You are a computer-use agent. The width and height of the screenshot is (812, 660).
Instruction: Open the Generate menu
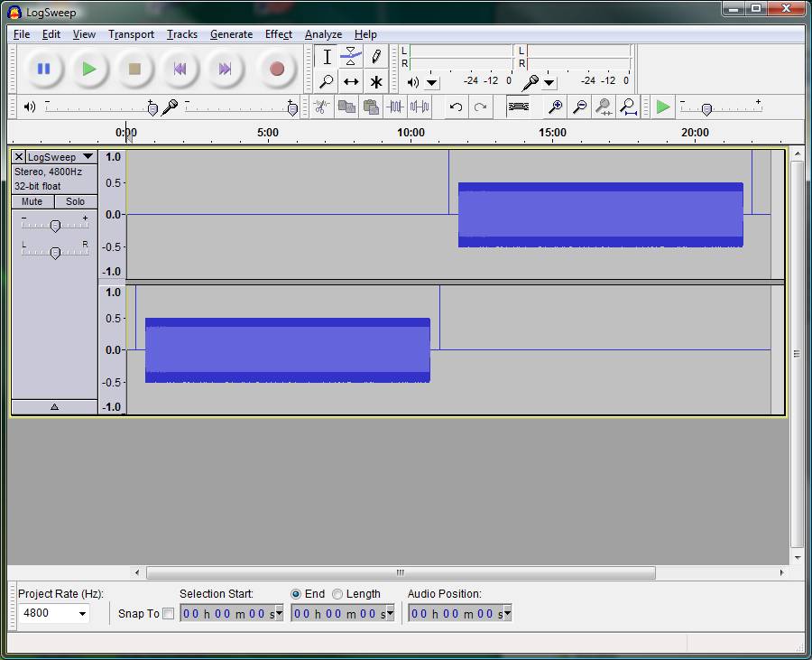(231, 34)
